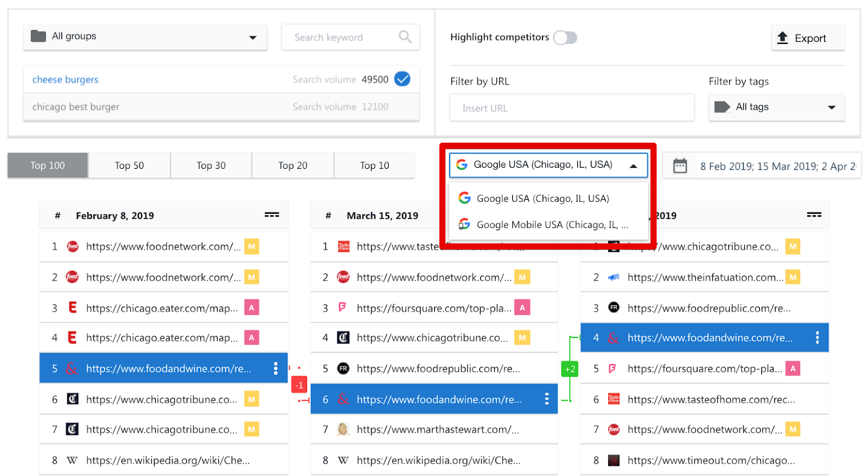Click Food Republic favicon in March row 5
Screen dimensions: 868x476
[343, 368]
